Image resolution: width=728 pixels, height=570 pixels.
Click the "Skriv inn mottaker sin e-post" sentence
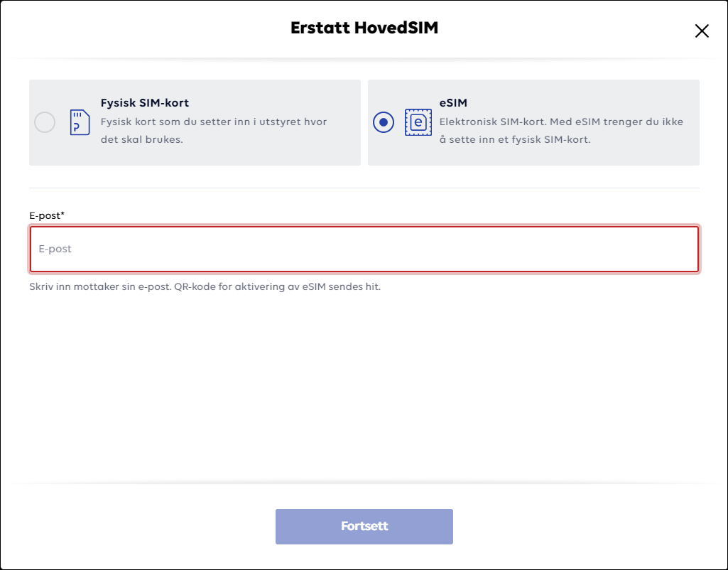pos(100,286)
